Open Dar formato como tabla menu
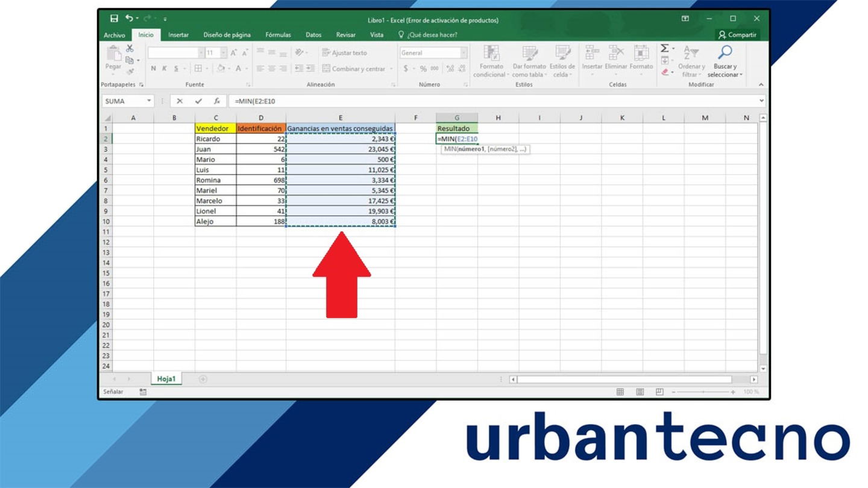Viewport: 868px width, 488px height. point(529,61)
